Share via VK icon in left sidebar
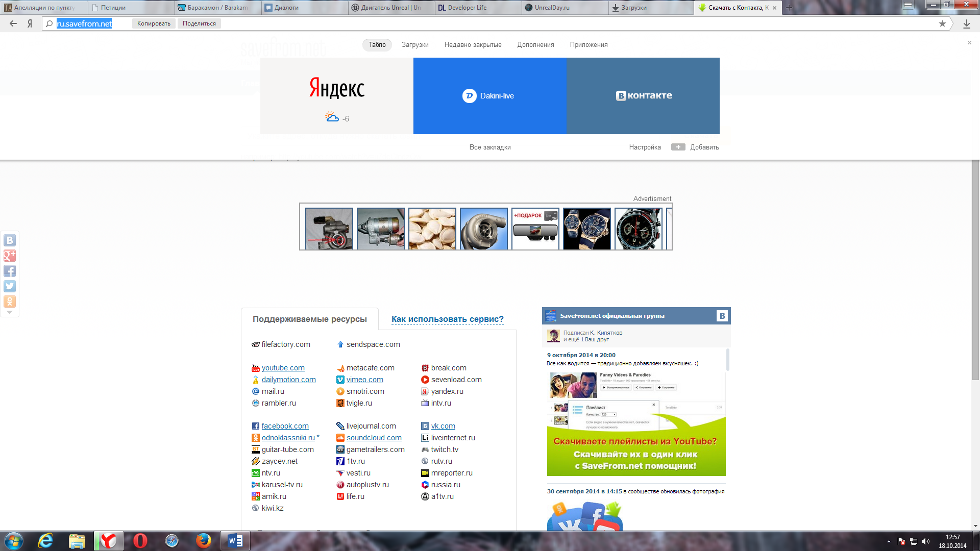This screenshot has height=551, width=980. pos(10,240)
